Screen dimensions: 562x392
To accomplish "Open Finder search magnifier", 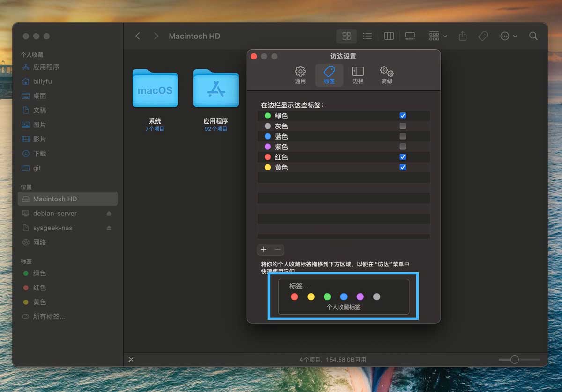I will point(533,36).
